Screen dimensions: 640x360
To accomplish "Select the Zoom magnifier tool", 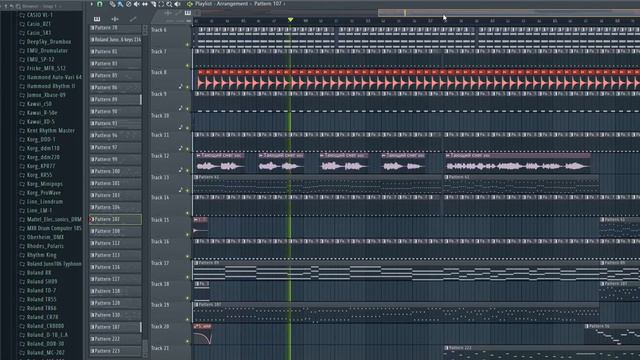I will point(169,4).
